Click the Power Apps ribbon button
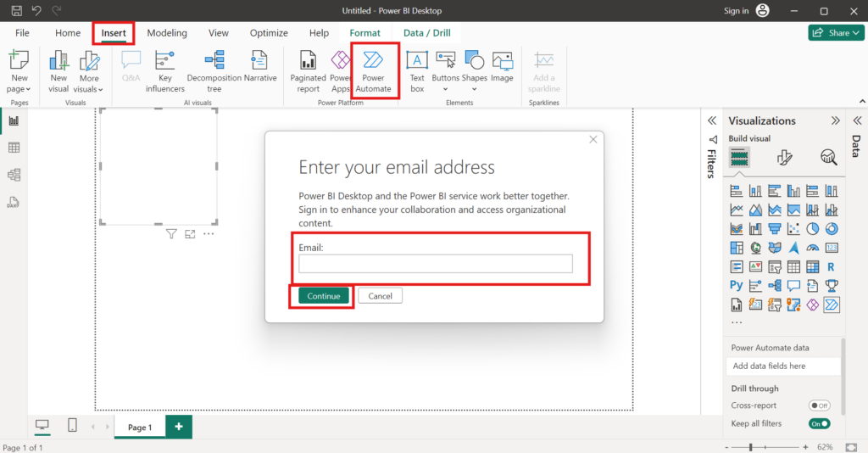Screen dimensions: 868x453 pos(341,71)
